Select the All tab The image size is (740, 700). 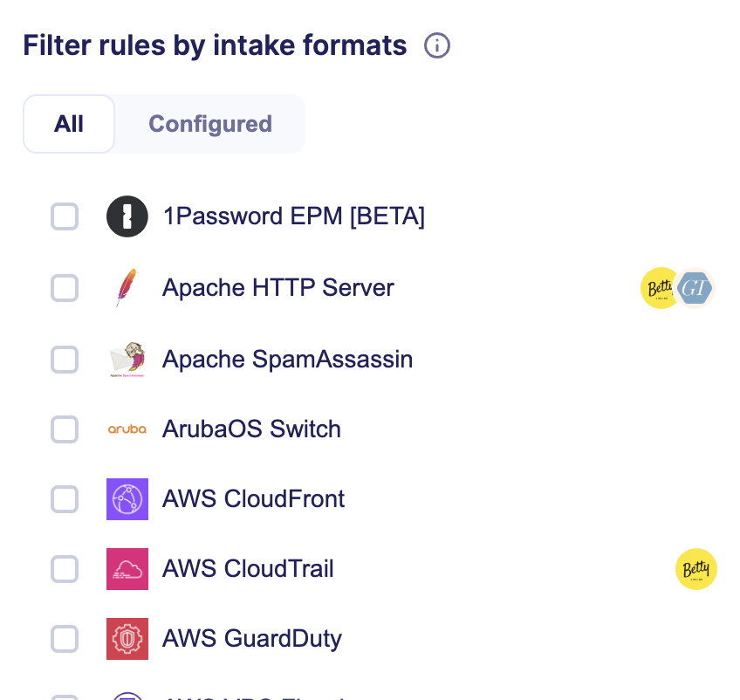click(68, 123)
